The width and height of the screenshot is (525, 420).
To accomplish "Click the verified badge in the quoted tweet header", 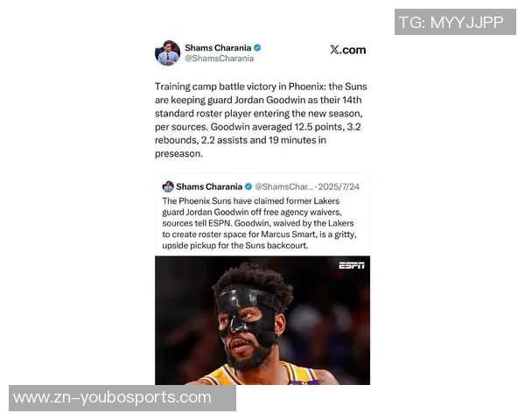I will point(248,186).
